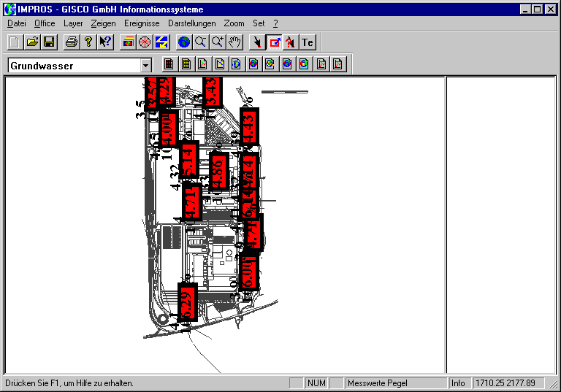Toggle the red rectangle selection tool
The height and width of the screenshot is (392, 561).
tap(274, 42)
